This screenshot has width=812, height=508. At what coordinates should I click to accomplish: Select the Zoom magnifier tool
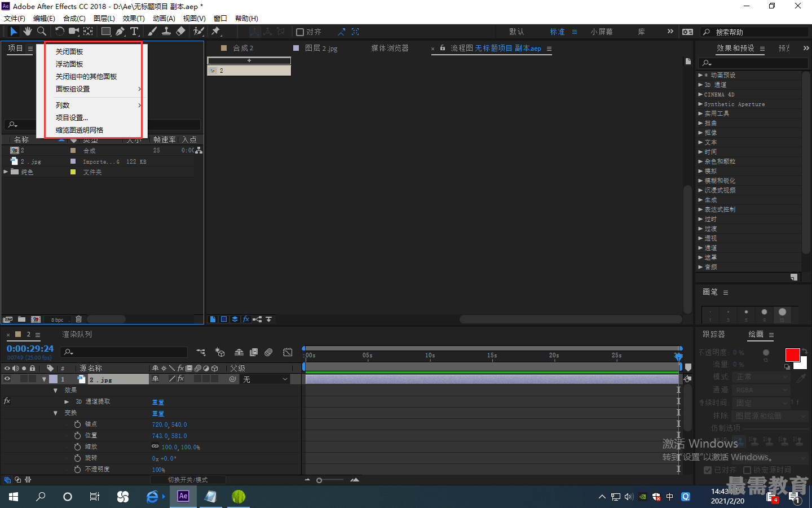pos(41,32)
